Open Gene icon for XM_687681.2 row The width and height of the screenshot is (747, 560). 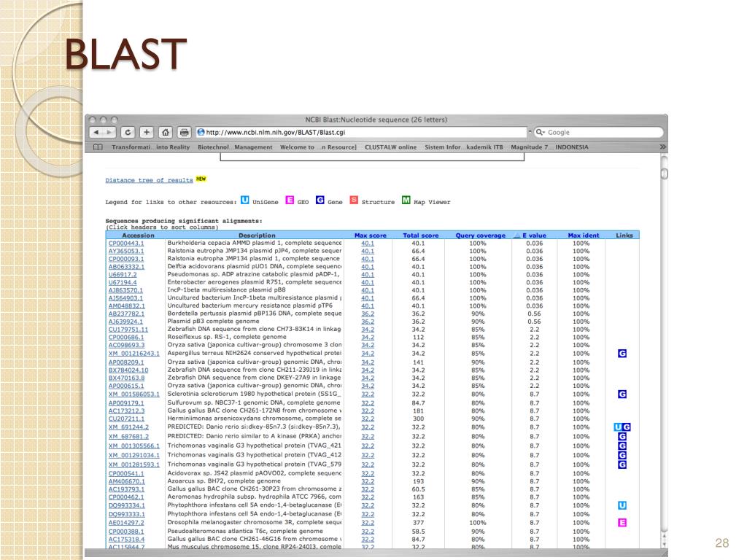tap(622, 436)
